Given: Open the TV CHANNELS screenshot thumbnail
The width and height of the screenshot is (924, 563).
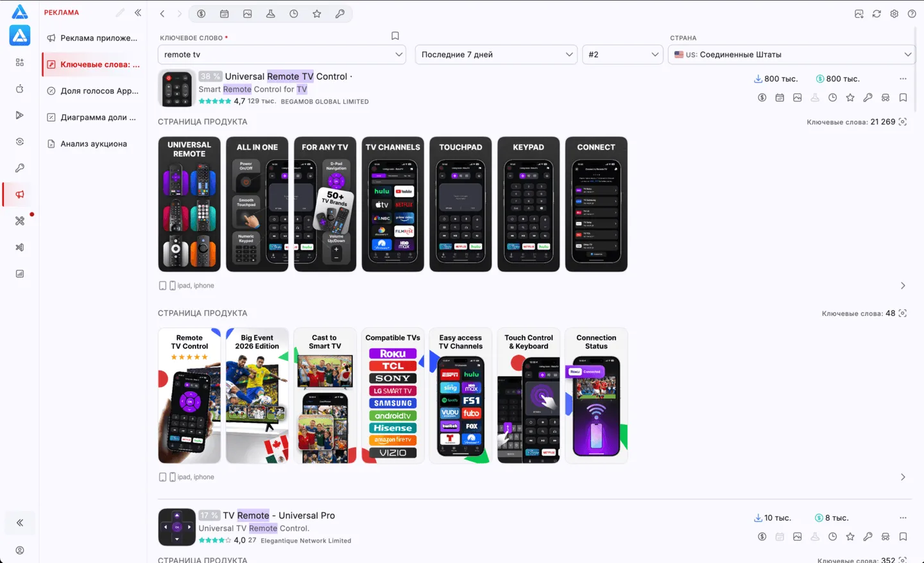Looking at the screenshot, I should pos(393,204).
